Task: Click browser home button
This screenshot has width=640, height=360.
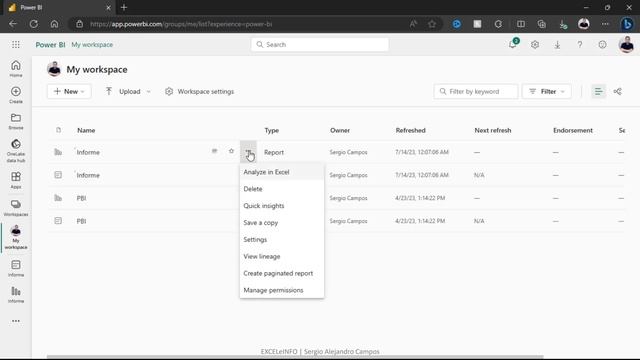Action: pyautogui.click(x=54, y=24)
